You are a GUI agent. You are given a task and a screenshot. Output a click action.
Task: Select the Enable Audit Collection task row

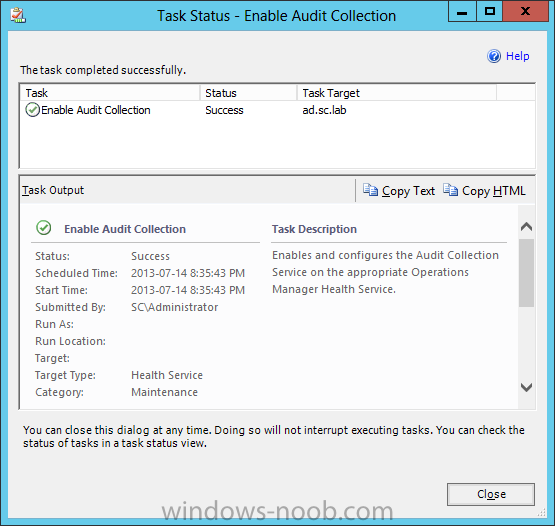(277, 110)
